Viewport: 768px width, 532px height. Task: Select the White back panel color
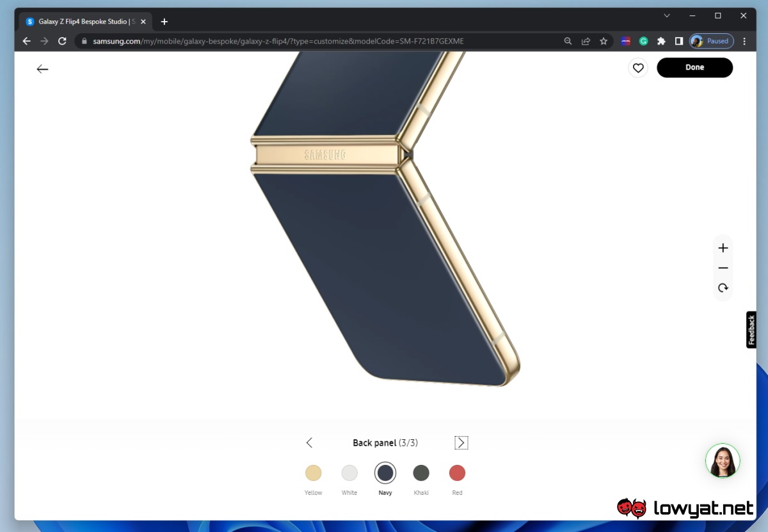(x=349, y=473)
